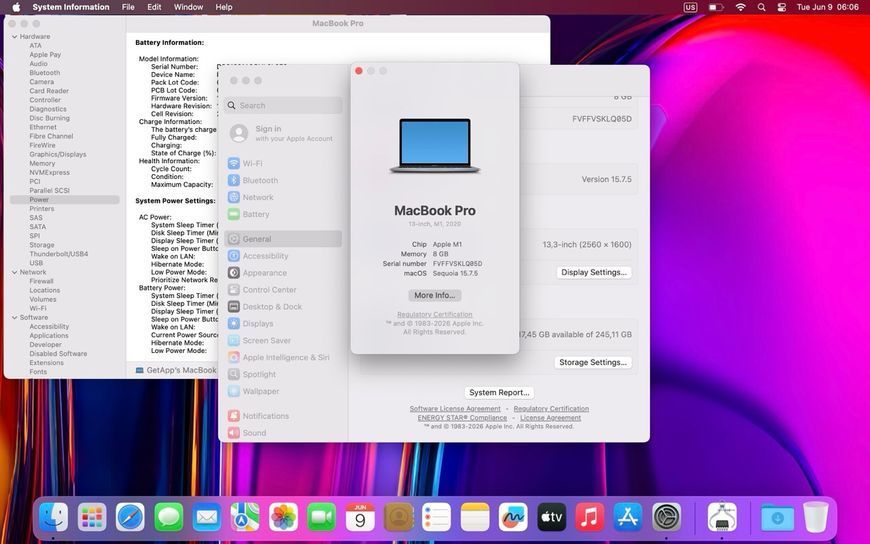
Task: Check battery status in menu bar
Action: click(716, 7)
